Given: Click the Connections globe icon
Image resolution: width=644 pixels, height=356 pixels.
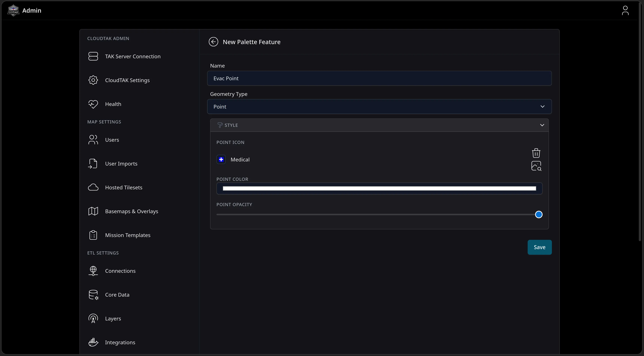Looking at the screenshot, I should click(93, 271).
